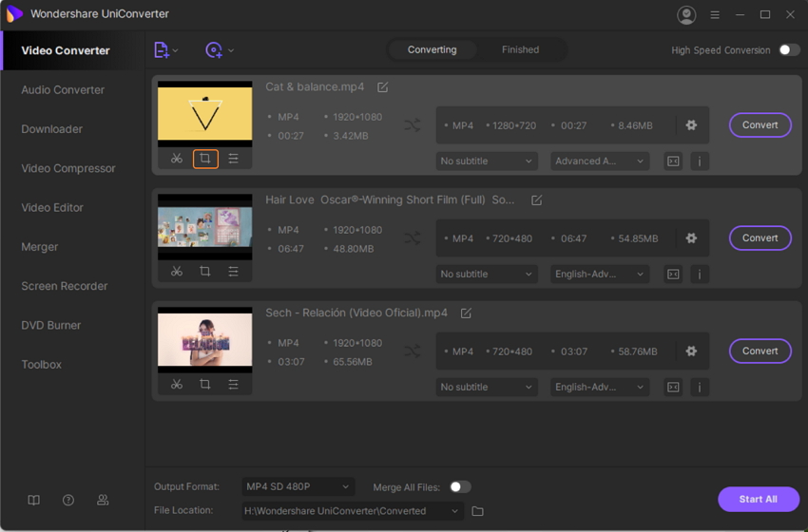Image resolution: width=808 pixels, height=532 pixels.
Task: Click the Cat & balance.mp4 thumbnail
Action: point(205,113)
